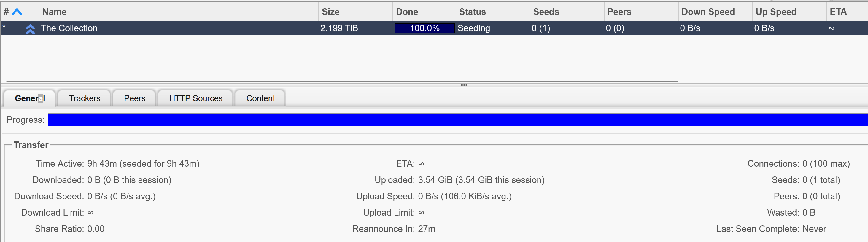Screen dimensions: 868x242
Task: Click the sort arrow in the # column
Action: coord(17,12)
